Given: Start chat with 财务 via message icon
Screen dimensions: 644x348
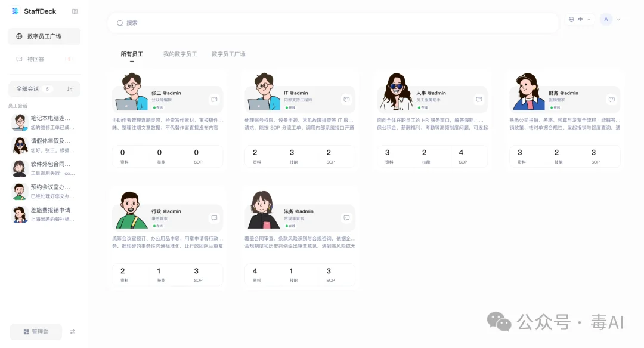Looking at the screenshot, I should [x=612, y=100].
